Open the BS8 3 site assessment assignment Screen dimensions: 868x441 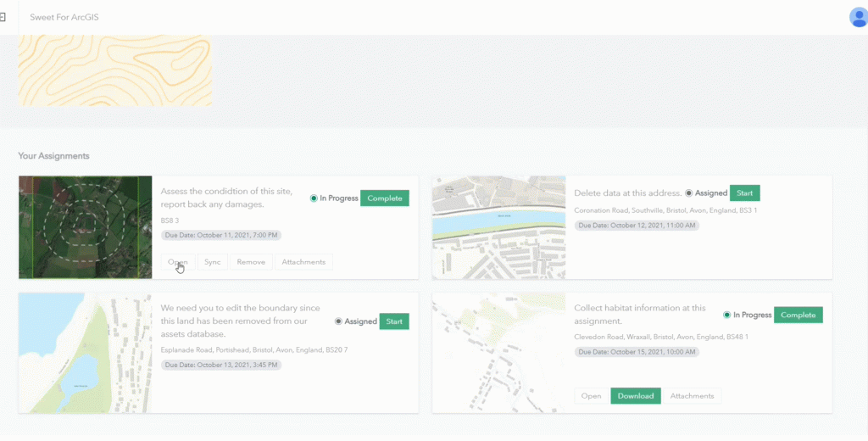click(178, 262)
